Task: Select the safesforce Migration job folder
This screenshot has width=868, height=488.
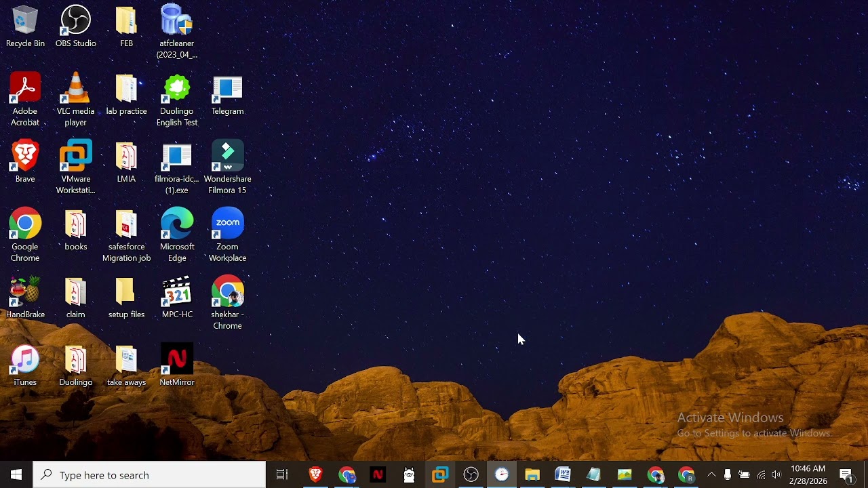Action: click(x=126, y=235)
